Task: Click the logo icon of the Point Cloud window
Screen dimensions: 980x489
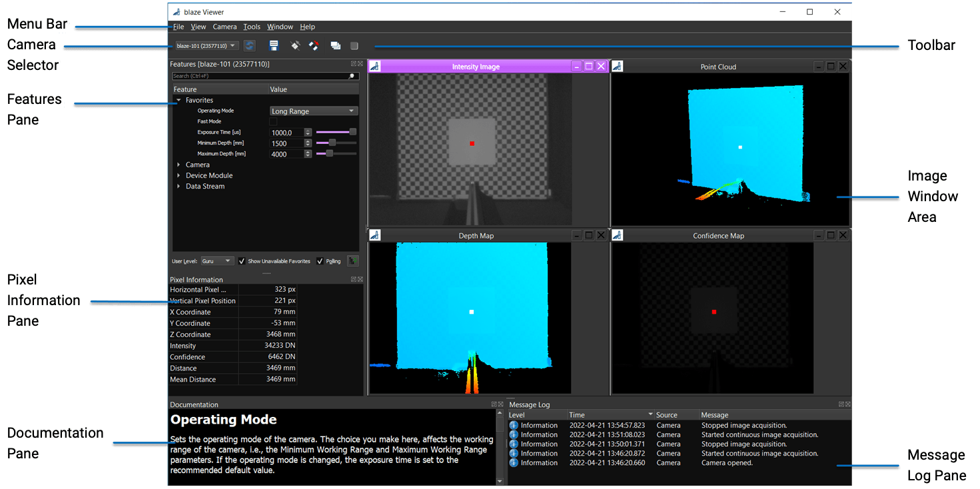Action: pyautogui.click(x=618, y=66)
